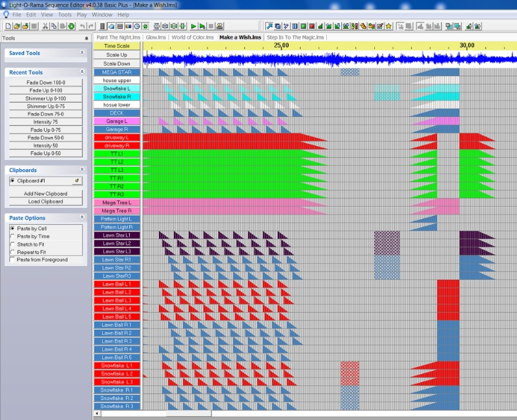517x420 pixels.
Task: Click the Garage L pink channel button
Action: pos(117,121)
